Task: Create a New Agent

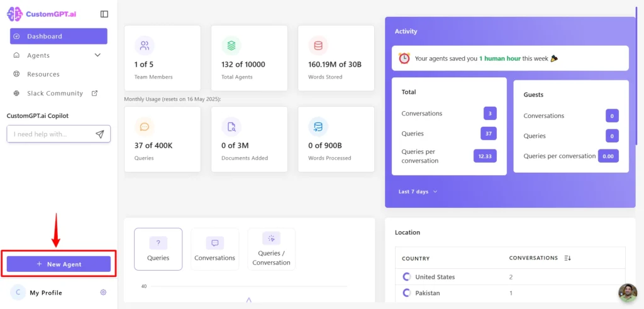Action: point(58,264)
